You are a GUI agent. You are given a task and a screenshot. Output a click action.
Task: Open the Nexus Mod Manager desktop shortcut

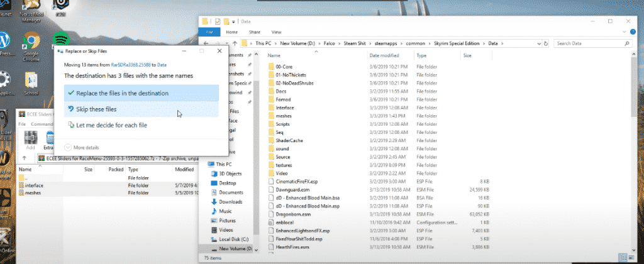click(x=31, y=10)
